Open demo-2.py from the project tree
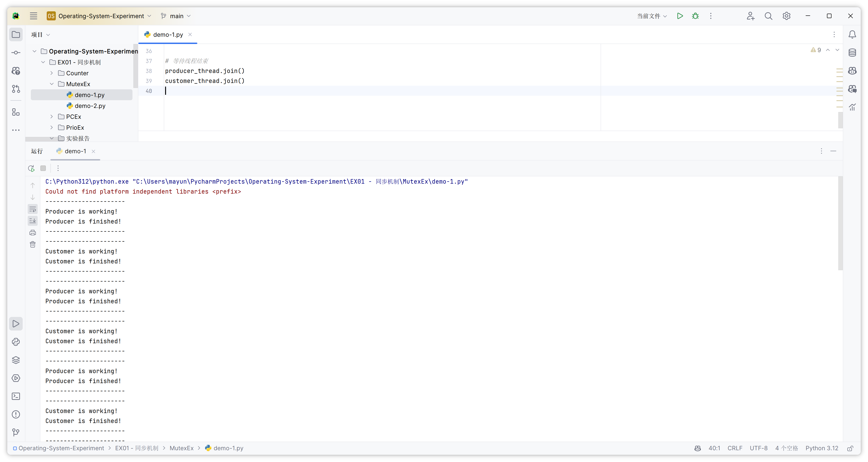Screen dimensions: 868x462 90,106
